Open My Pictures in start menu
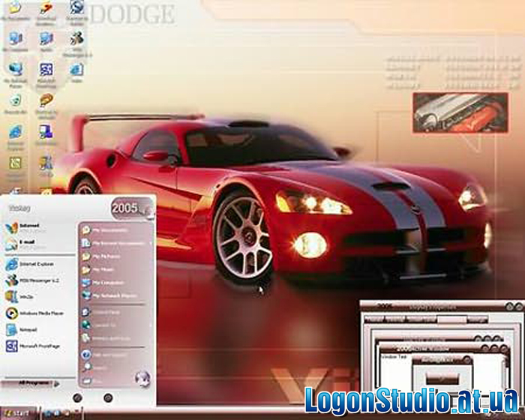This screenshot has height=420, width=525. point(101,256)
